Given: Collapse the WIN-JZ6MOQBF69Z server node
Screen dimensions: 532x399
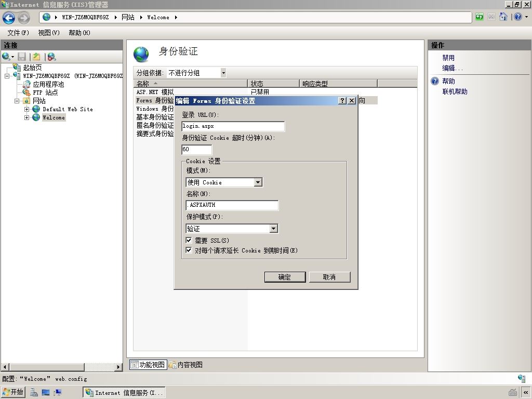Looking at the screenshot, I should point(7,76).
